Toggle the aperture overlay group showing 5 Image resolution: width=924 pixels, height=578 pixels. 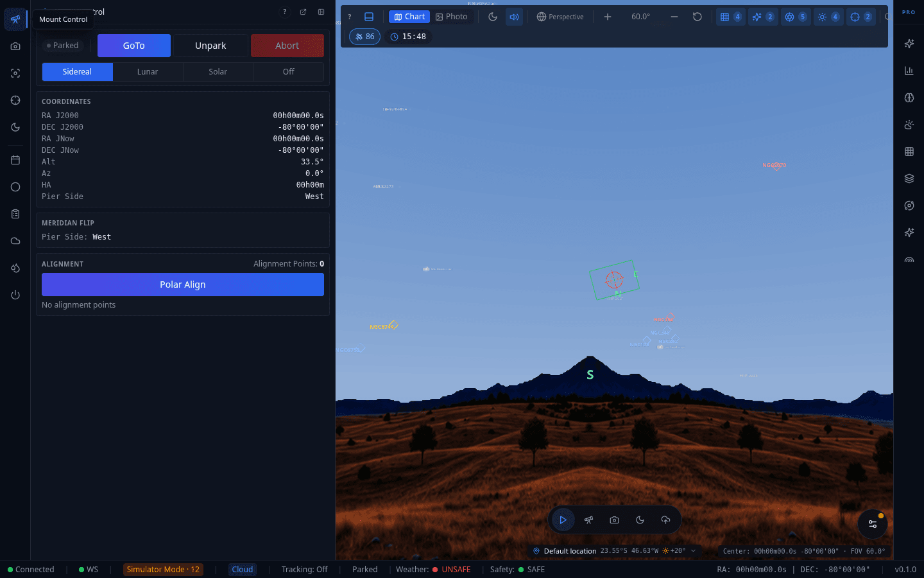[796, 17]
